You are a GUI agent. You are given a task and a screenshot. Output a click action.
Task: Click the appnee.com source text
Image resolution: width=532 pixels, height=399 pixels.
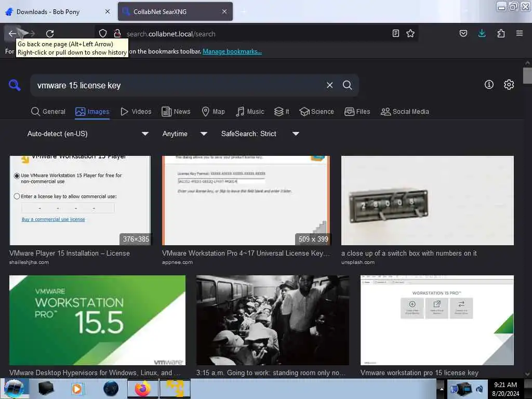pyautogui.click(x=178, y=262)
